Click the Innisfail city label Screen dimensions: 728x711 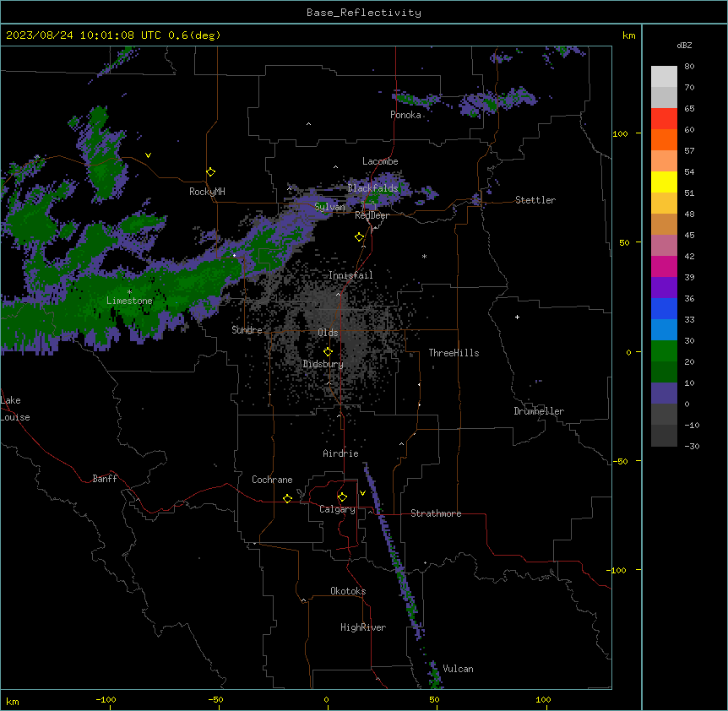coord(350,275)
